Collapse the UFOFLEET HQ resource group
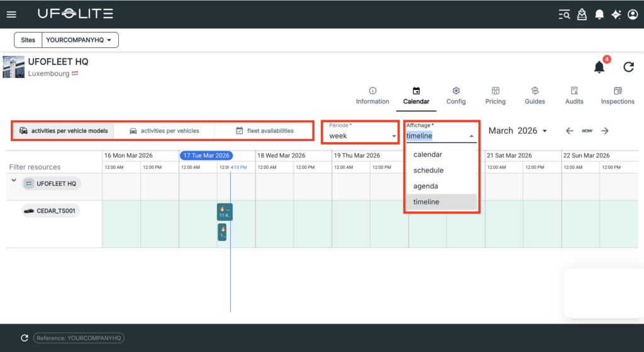 [x=14, y=181]
